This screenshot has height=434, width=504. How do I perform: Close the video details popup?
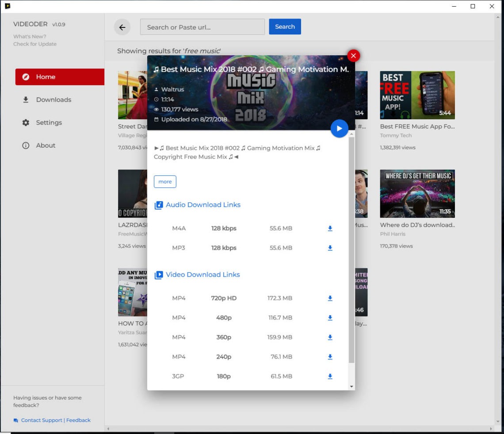pyautogui.click(x=353, y=56)
